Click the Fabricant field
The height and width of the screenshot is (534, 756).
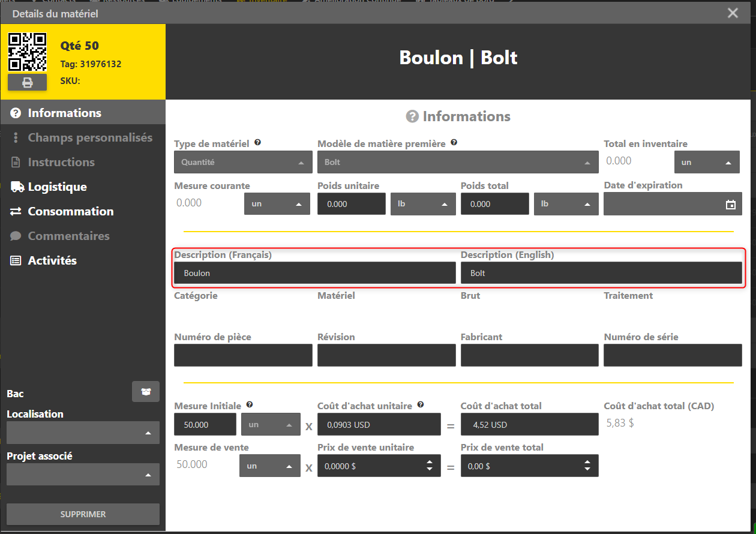coord(530,355)
